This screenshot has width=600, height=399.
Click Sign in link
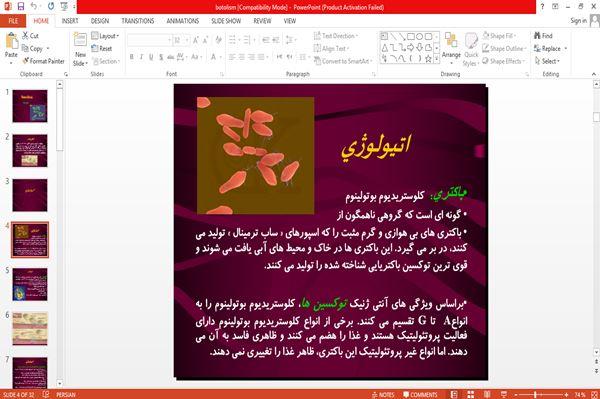coord(578,21)
